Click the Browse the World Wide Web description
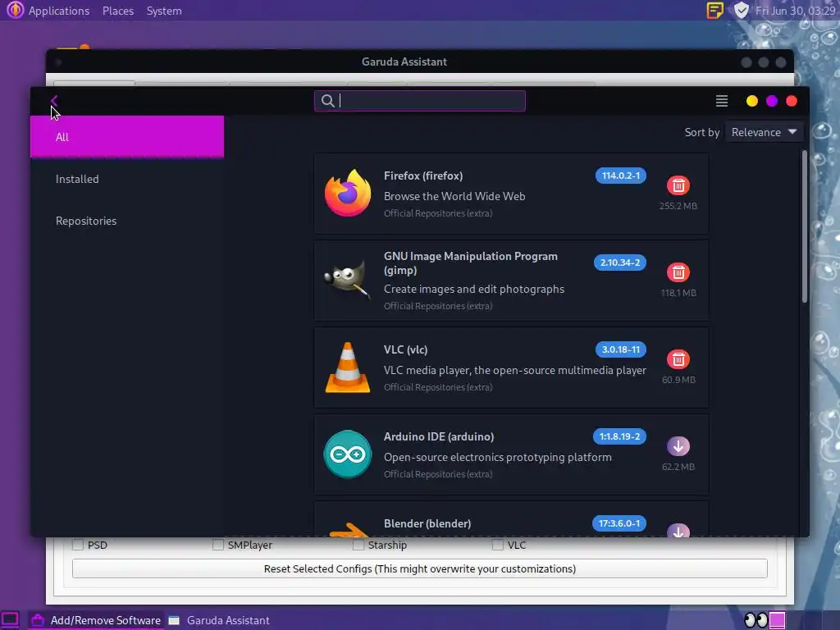This screenshot has height=630, width=840. [x=454, y=196]
